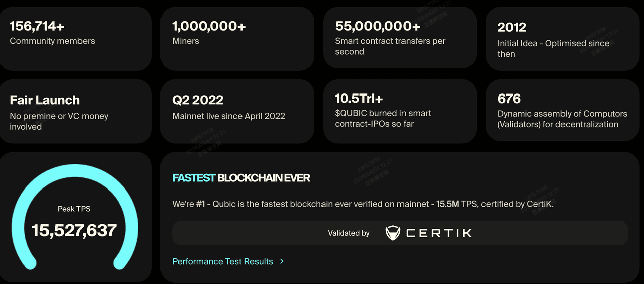The height and width of the screenshot is (284, 644).
Task: Select the Fair Launch card
Action: [75, 112]
